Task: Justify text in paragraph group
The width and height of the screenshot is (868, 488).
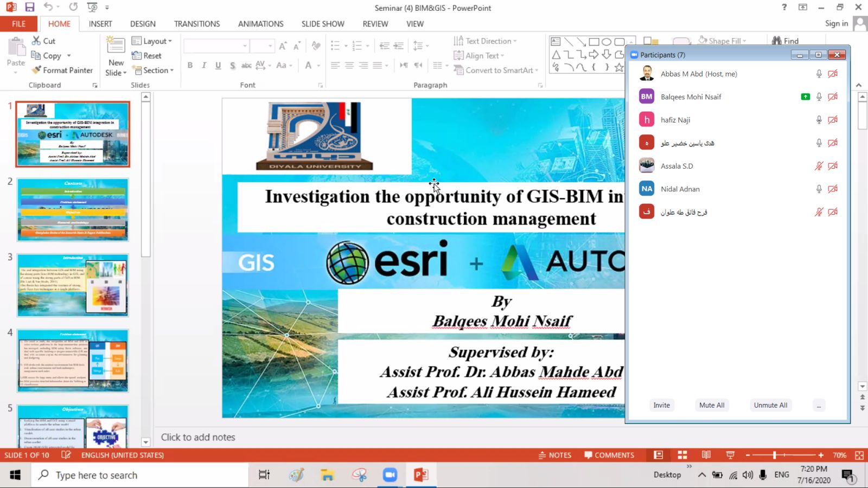Action: tap(378, 65)
